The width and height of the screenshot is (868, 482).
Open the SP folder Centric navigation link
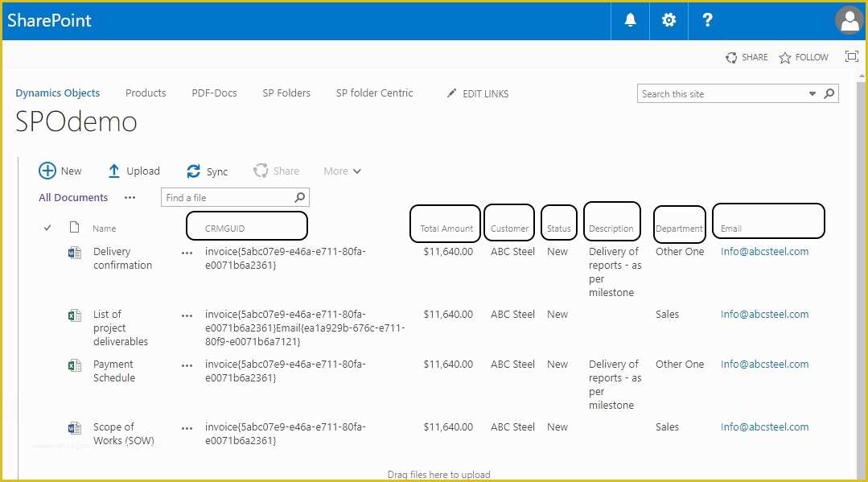[x=374, y=93]
